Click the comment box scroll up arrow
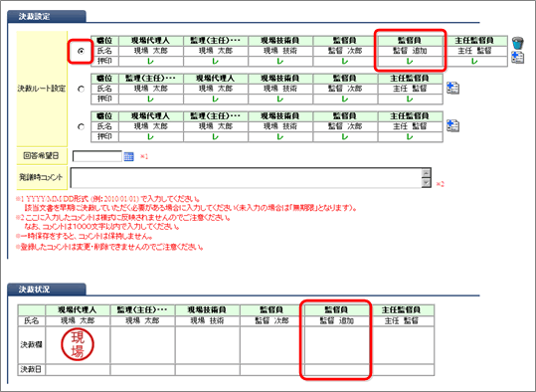Viewport: 536px width, 392px height. click(x=426, y=173)
